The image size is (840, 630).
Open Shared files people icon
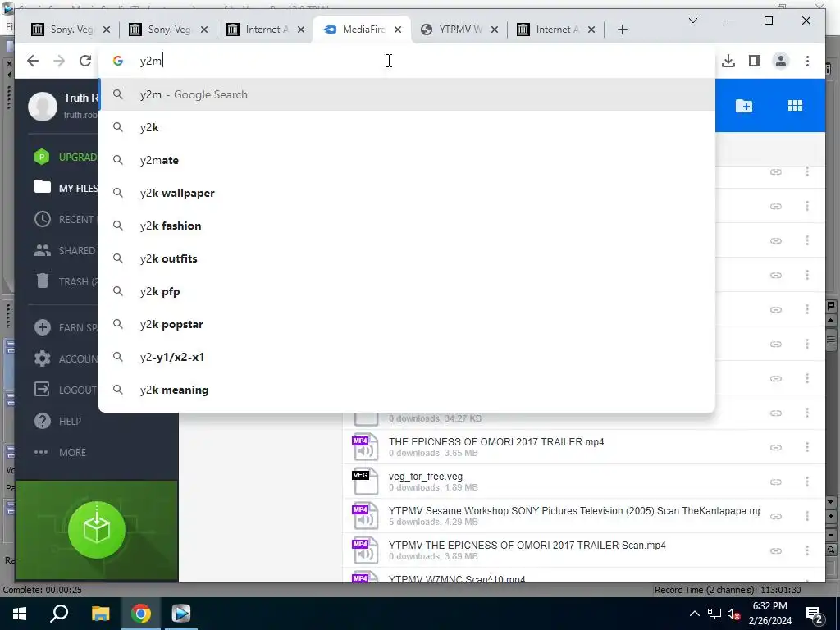tap(43, 250)
